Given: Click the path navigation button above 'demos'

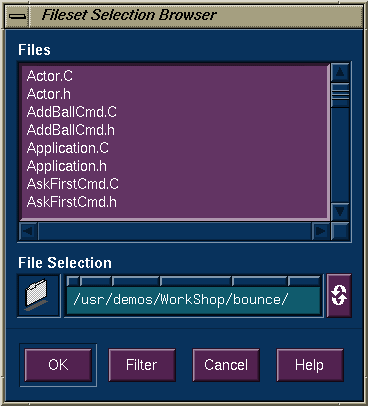Looking at the screenshot, I should pos(136,281).
